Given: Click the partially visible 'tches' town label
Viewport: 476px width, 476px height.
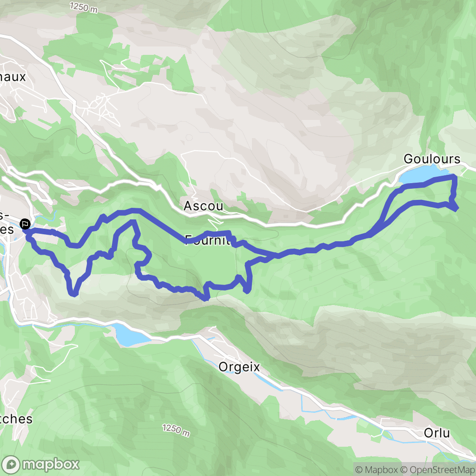Looking at the screenshot, I should 16,419.
